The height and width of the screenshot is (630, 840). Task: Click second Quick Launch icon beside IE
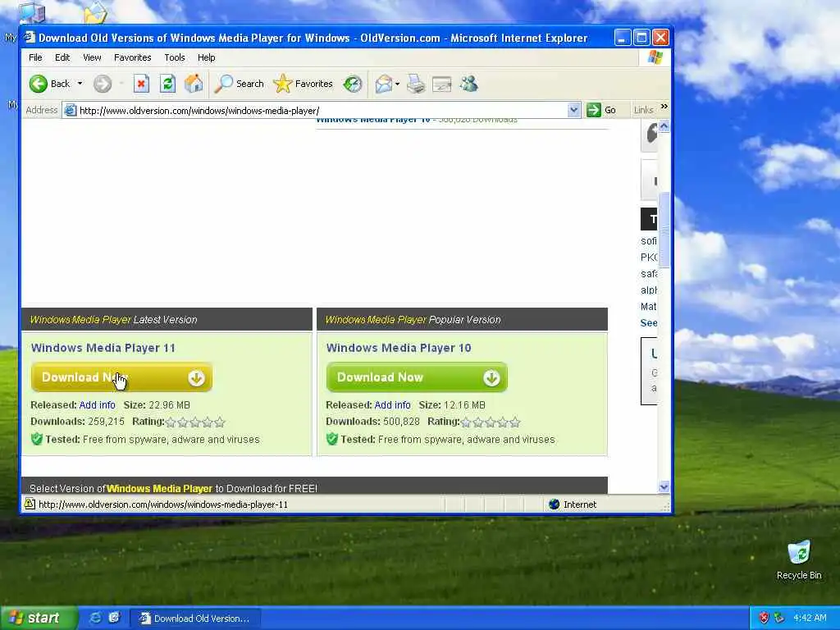[113, 618]
